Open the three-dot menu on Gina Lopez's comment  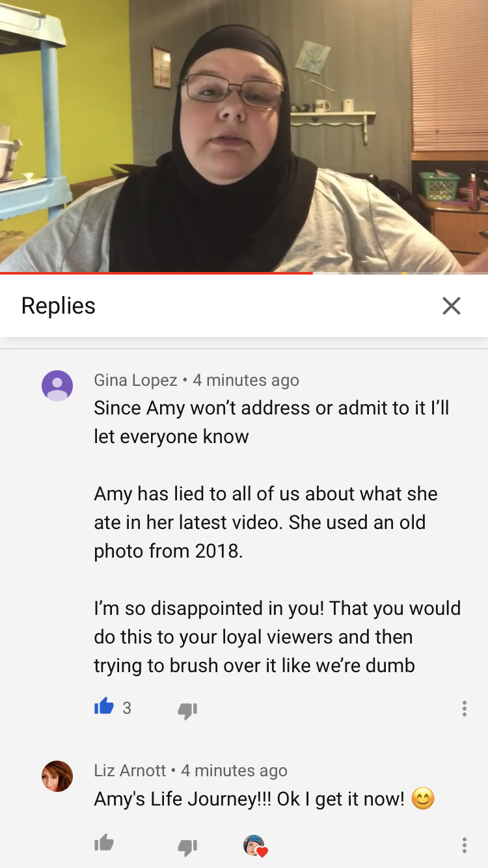click(464, 709)
